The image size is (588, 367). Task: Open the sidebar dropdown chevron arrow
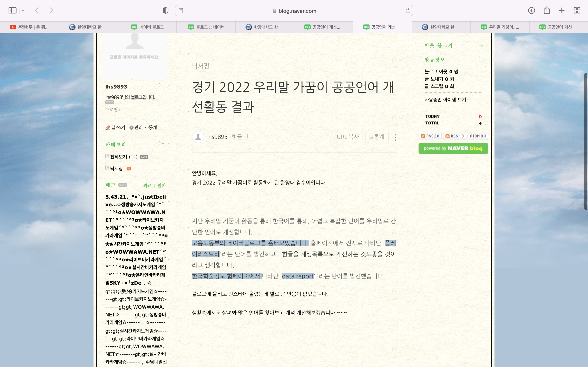point(23,10)
